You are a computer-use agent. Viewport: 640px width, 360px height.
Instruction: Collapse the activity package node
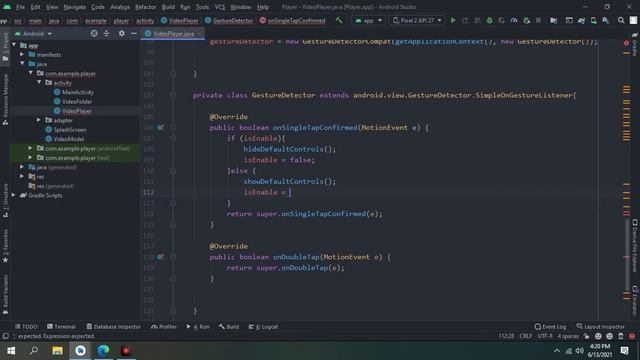[x=39, y=82]
